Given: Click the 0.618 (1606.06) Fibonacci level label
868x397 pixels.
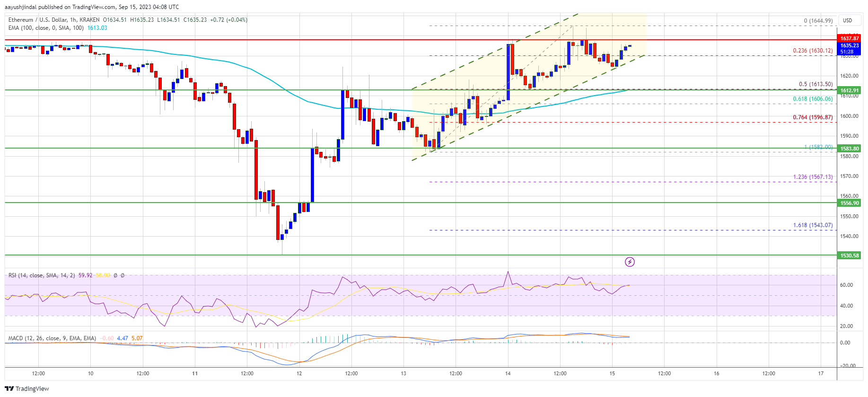Looking at the screenshot, I should click(813, 99).
